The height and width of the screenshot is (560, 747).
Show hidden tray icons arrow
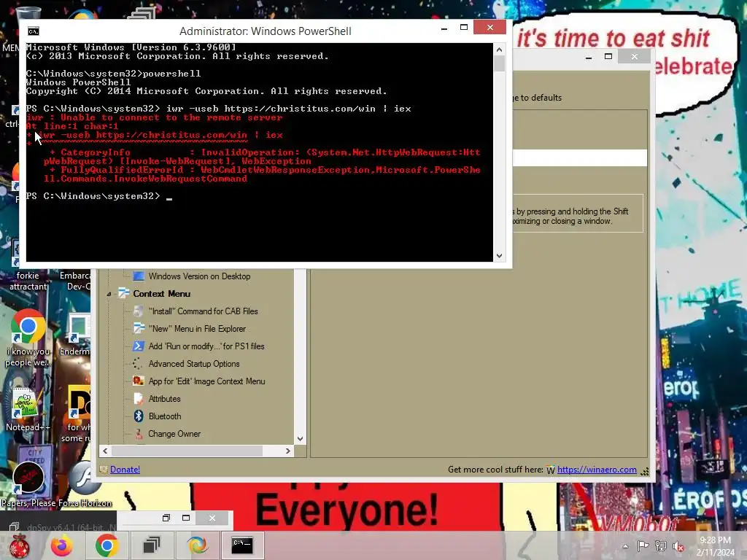625,547
